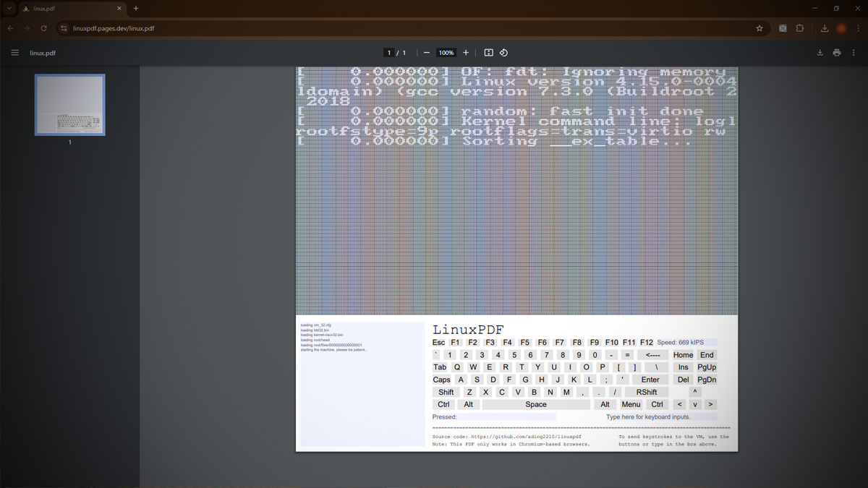The image size is (868, 488).
Task: Click the right arrow virtual key
Action: (710, 404)
